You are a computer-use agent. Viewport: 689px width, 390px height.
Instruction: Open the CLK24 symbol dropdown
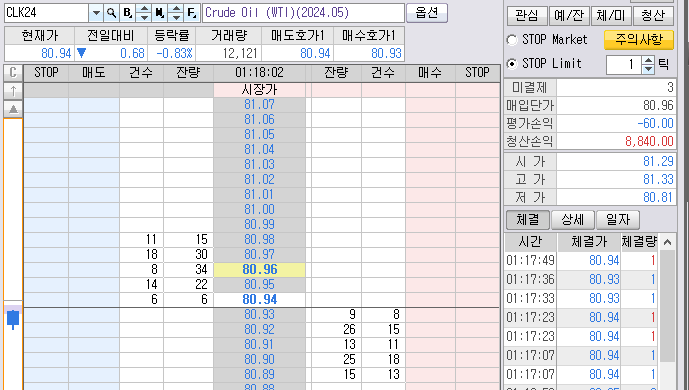click(x=96, y=13)
